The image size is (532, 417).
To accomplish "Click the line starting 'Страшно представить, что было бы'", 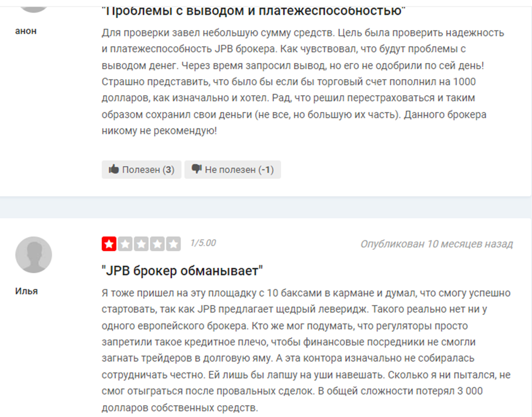I will 289,82.
